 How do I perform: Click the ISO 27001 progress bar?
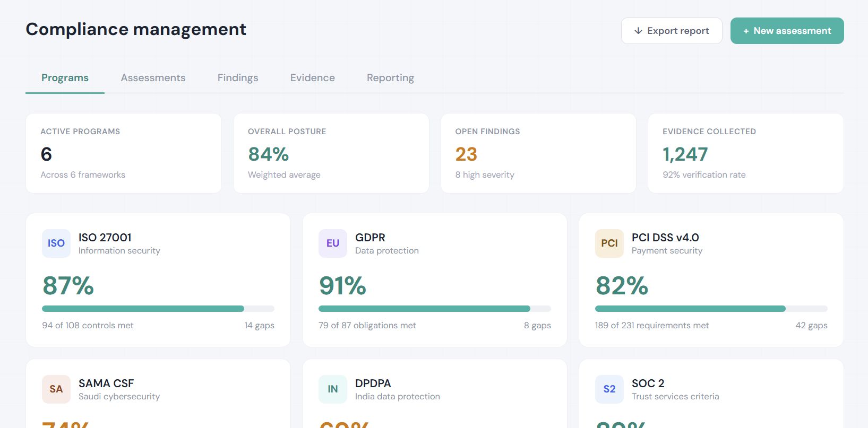click(158, 309)
